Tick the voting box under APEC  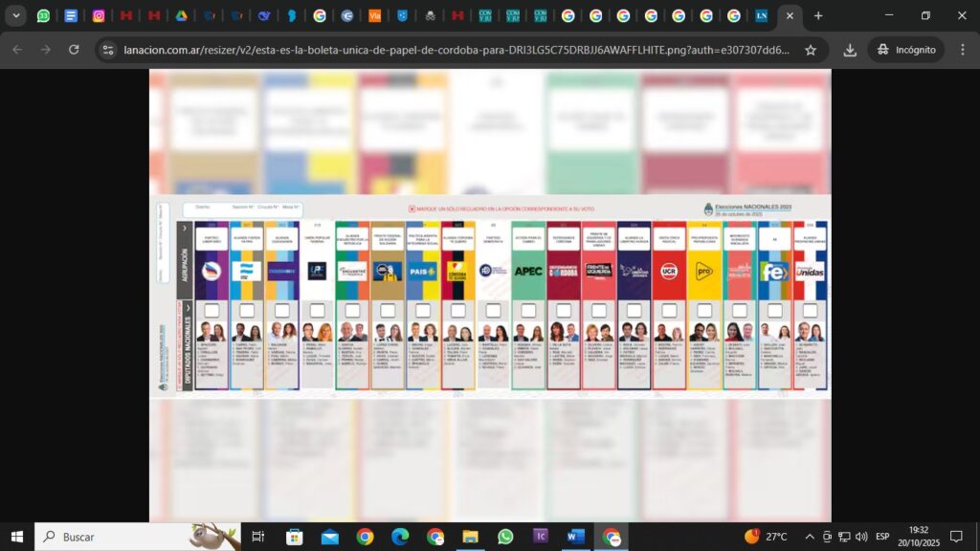pos(528,310)
